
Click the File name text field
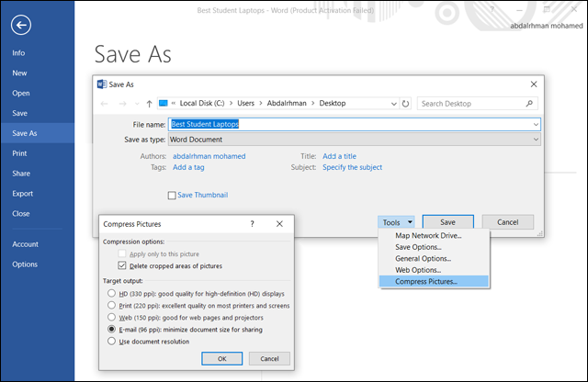pos(355,125)
